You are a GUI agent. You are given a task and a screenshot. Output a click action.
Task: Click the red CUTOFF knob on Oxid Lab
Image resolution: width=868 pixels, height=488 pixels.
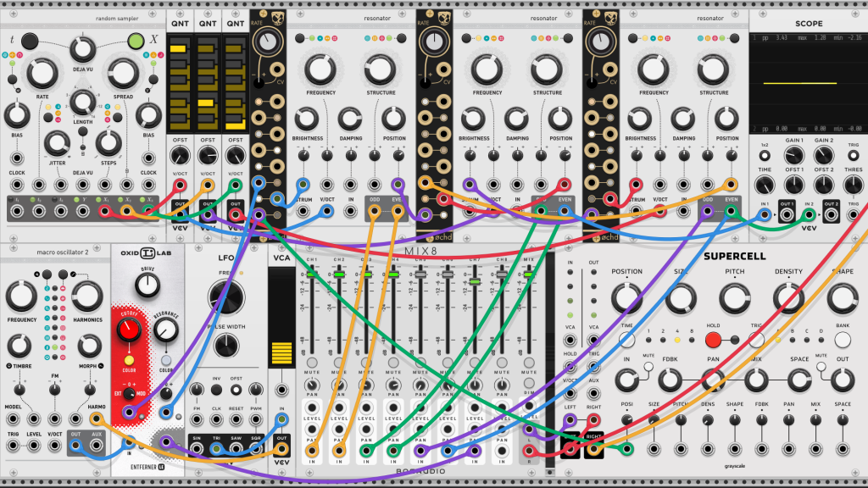129,330
